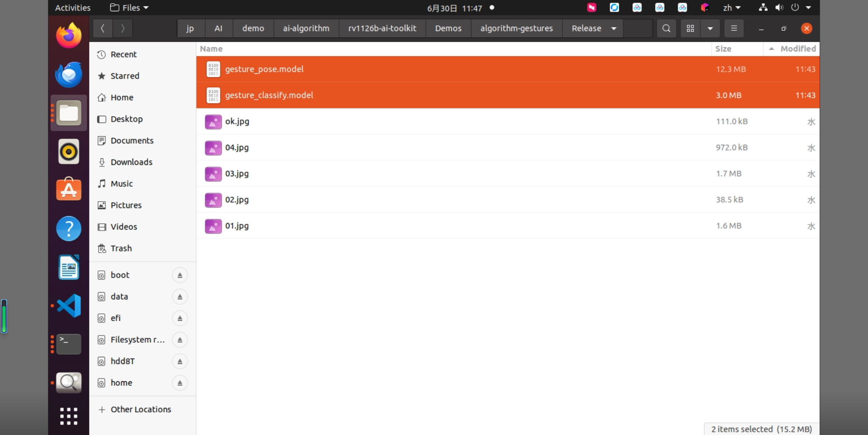Click the volume speaker icon in top bar

click(x=779, y=8)
